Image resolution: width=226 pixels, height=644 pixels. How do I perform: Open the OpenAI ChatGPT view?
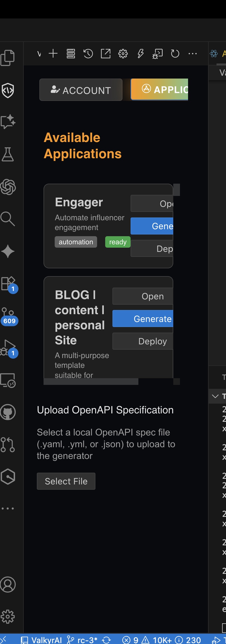(8, 187)
